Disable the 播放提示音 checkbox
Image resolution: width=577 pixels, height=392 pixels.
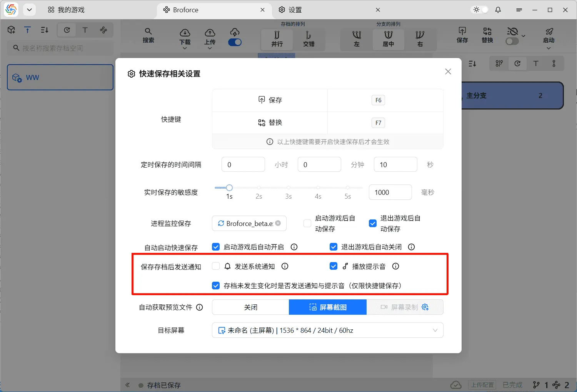[334, 266]
